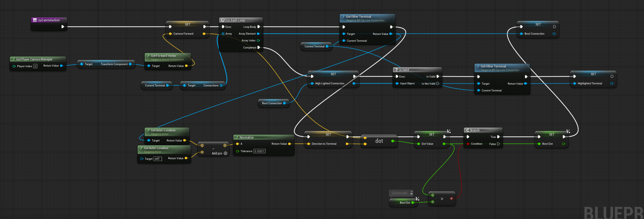644x219 pixels.
Task: Click the High Lighted Connection input pin
Action: [312, 83]
